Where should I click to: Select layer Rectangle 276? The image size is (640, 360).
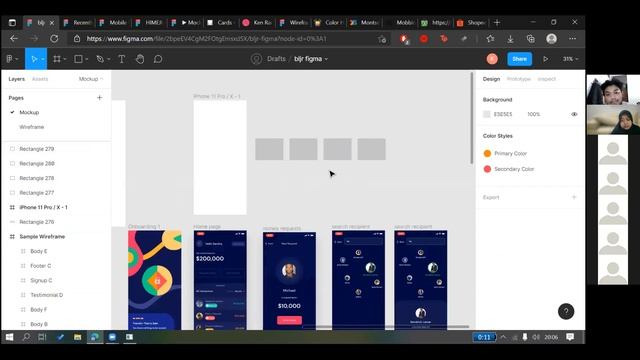tap(36, 222)
